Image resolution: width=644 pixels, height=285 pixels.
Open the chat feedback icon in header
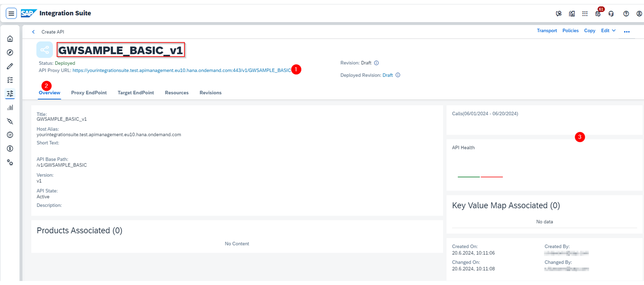tap(559, 14)
